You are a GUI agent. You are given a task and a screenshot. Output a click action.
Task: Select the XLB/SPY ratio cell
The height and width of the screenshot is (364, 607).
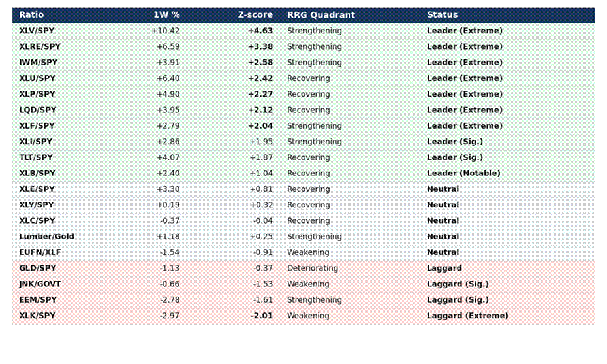click(x=37, y=174)
